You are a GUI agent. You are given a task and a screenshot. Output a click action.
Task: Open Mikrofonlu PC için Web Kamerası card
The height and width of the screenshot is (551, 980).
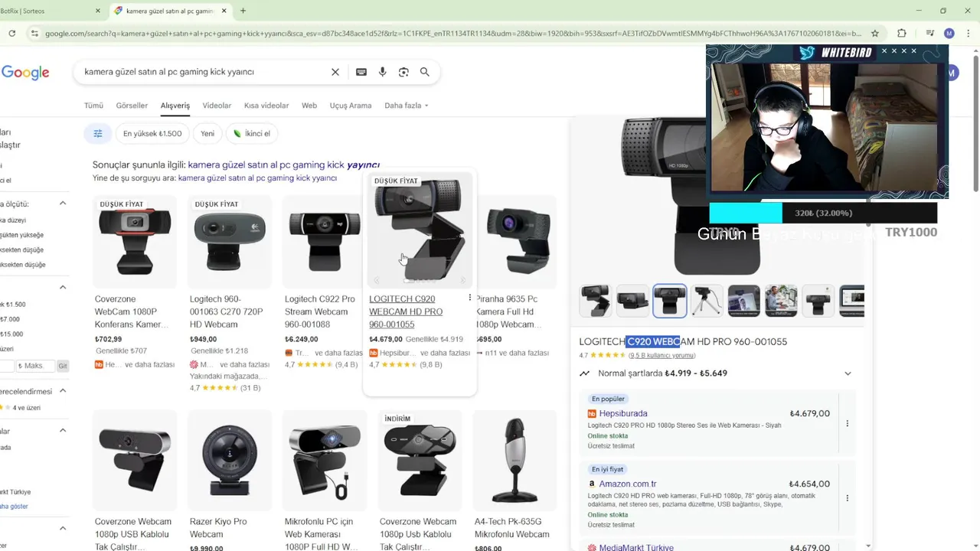pyautogui.click(x=325, y=481)
